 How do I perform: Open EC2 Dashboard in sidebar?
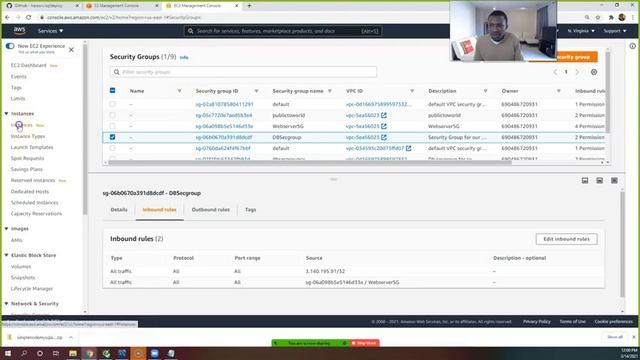(29, 65)
